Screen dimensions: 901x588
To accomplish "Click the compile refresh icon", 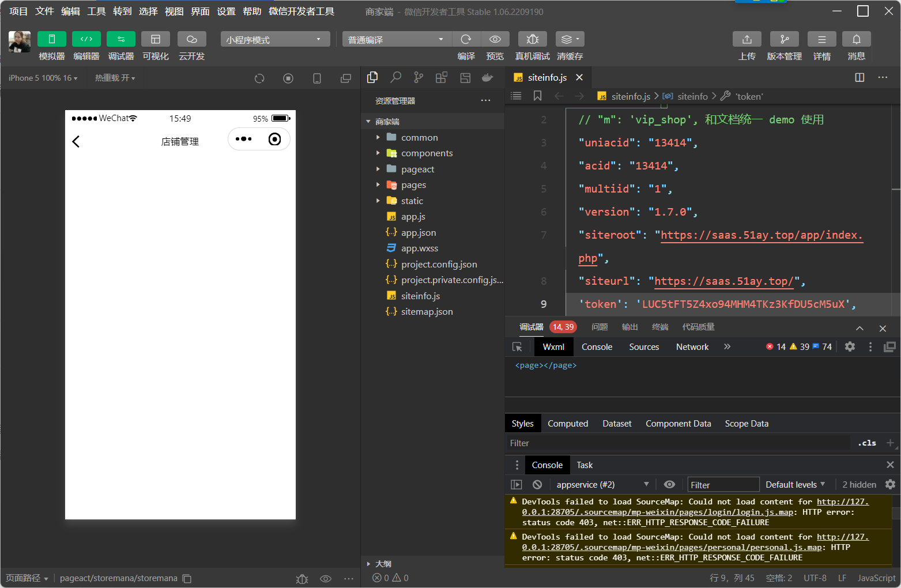I will (x=466, y=39).
